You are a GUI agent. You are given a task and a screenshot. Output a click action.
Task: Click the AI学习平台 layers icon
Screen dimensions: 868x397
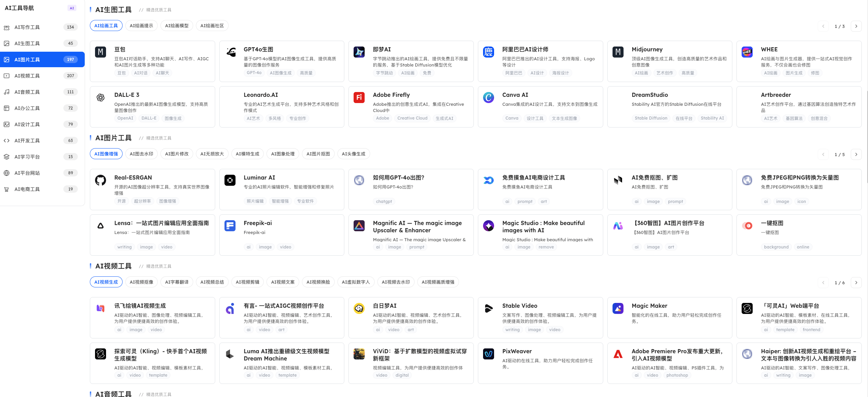coord(7,157)
